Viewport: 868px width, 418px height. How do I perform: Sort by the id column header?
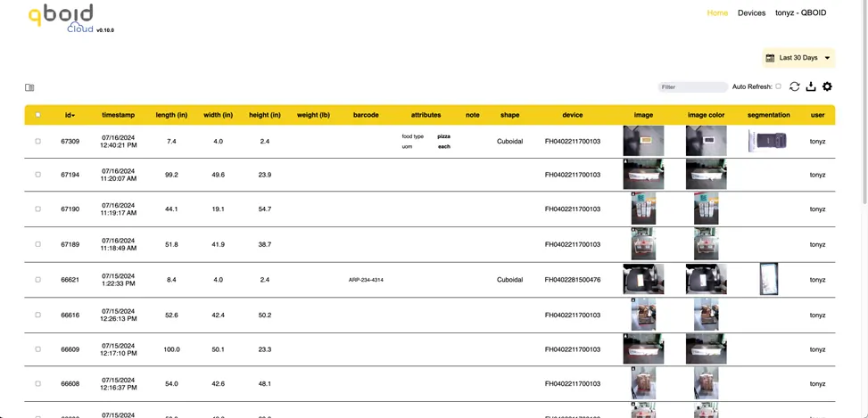70,115
